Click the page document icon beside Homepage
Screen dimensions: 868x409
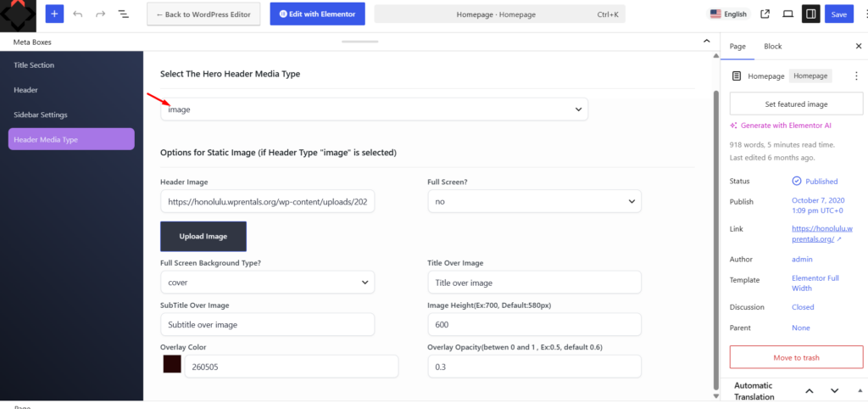pos(737,76)
